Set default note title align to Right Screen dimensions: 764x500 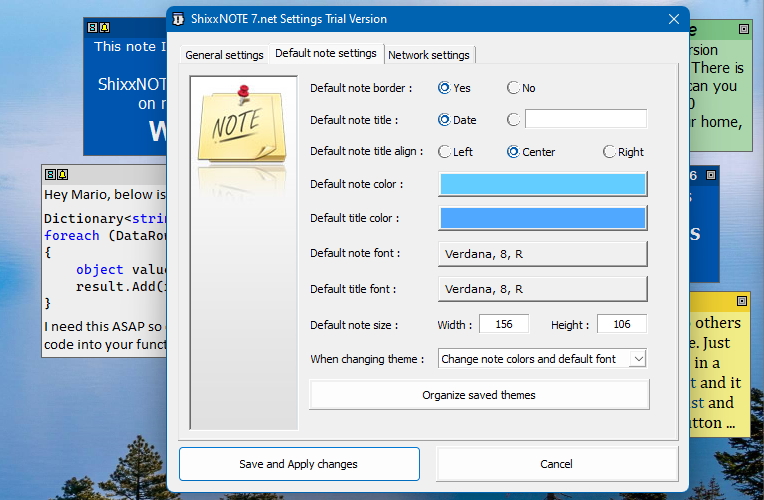click(x=609, y=152)
